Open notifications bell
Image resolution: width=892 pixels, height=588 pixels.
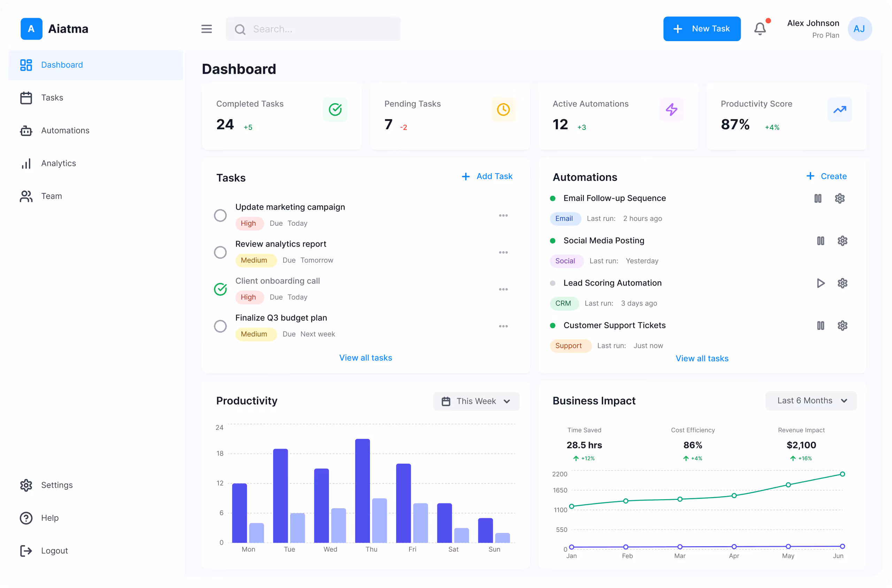(760, 29)
